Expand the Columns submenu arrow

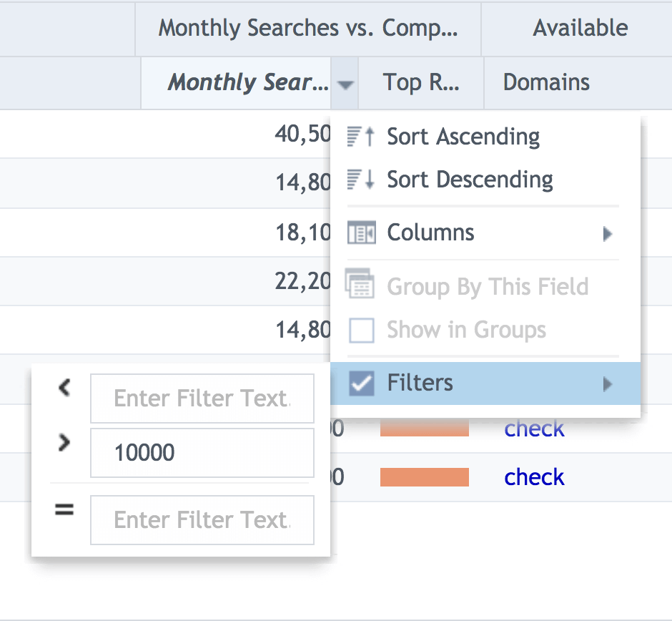[x=607, y=234]
